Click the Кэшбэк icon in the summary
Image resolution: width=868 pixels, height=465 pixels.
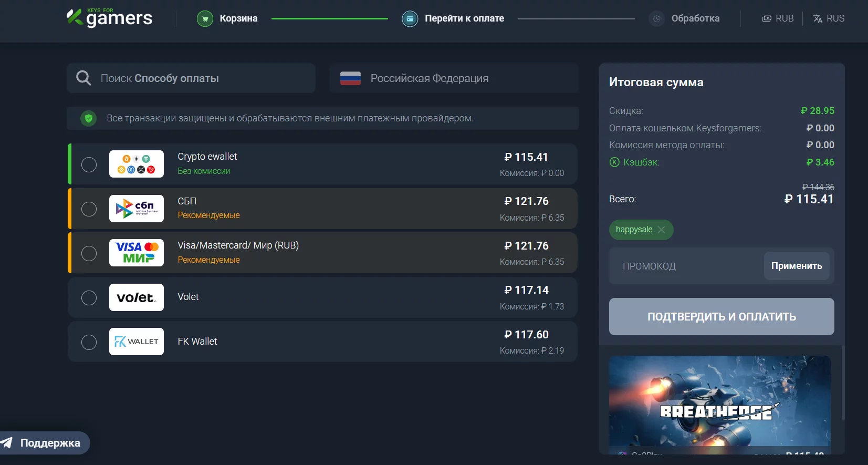[614, 162]
